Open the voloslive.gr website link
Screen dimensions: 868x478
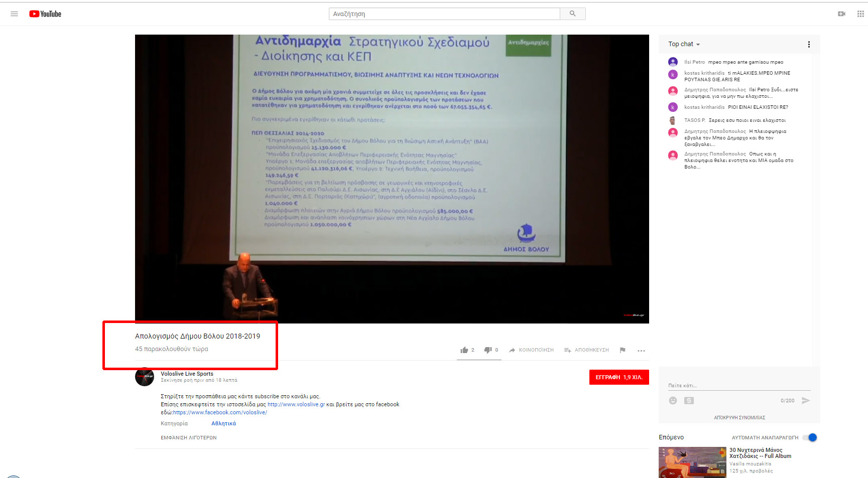(296, 404)
